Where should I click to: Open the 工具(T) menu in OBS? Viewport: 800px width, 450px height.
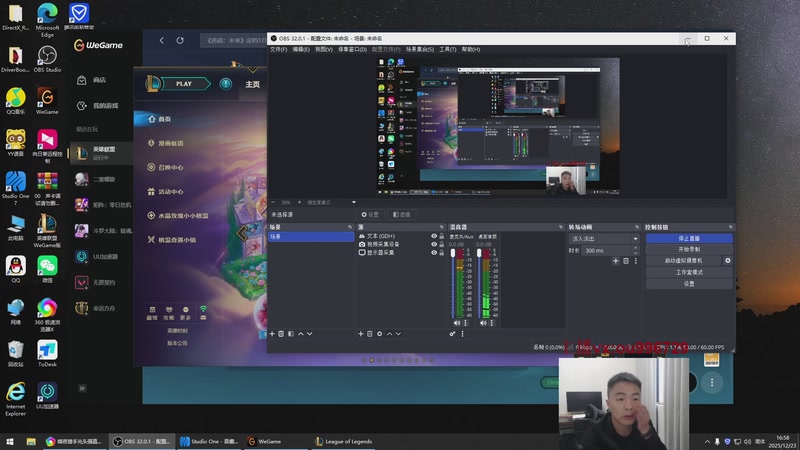click(x=448, y=49)
